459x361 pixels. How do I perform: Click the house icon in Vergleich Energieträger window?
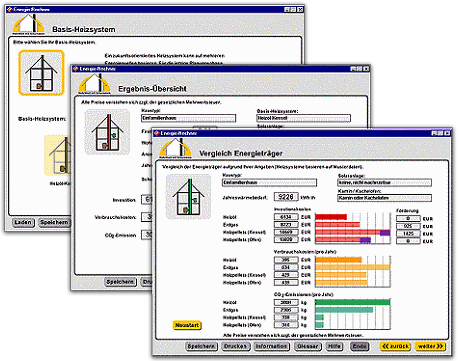point(188,197)
